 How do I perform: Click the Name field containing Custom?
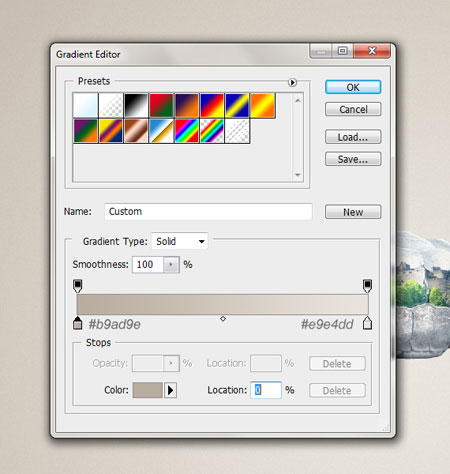(208, 211)
